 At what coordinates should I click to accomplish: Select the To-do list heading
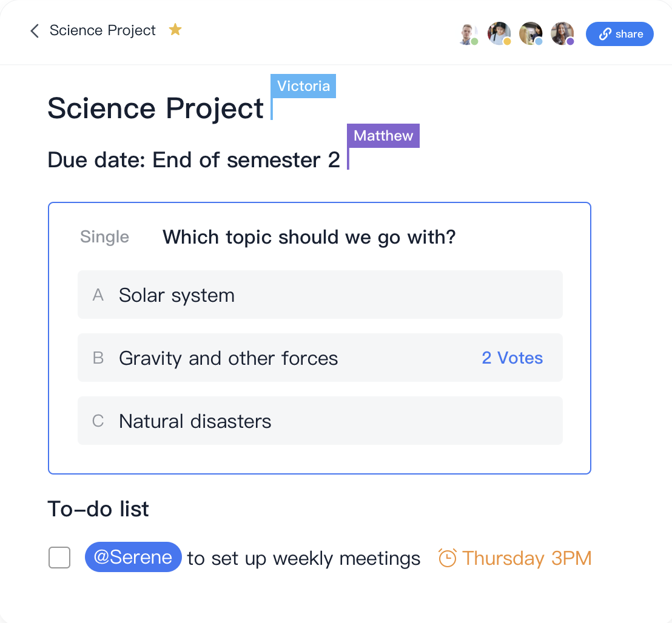point(98,509)
